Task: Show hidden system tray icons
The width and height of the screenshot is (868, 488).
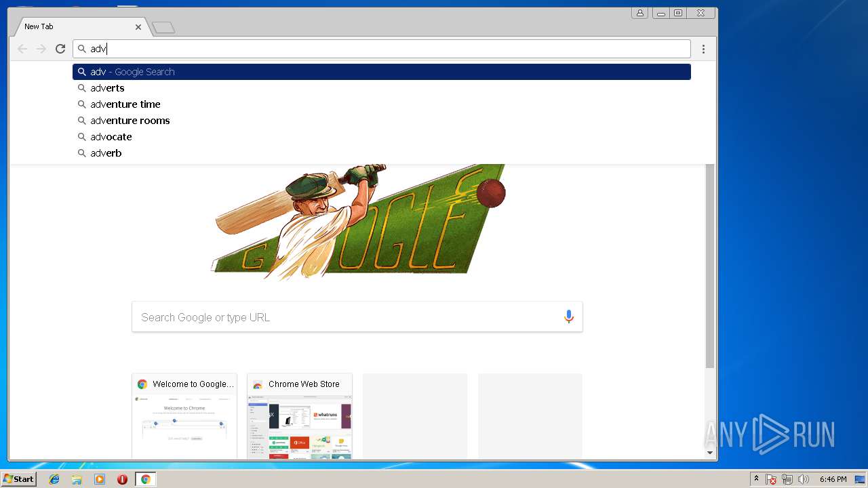Action: pos(756,479)
